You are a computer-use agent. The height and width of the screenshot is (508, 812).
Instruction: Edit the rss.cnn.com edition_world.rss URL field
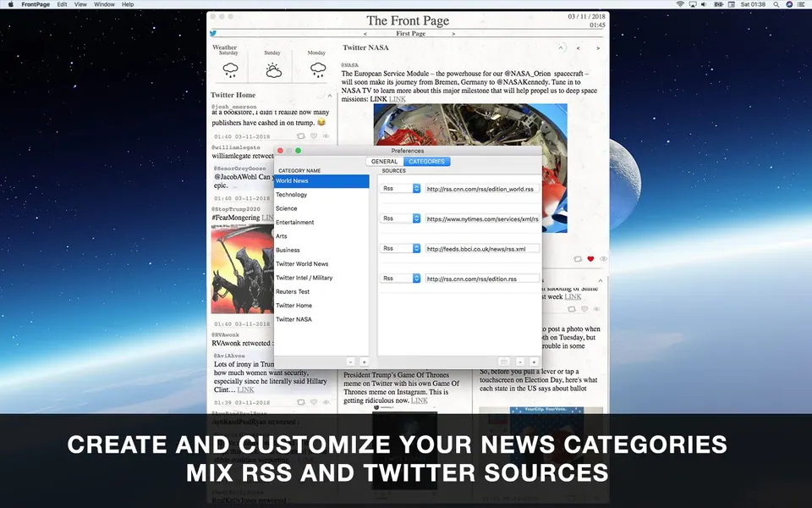tap(482, 189)
